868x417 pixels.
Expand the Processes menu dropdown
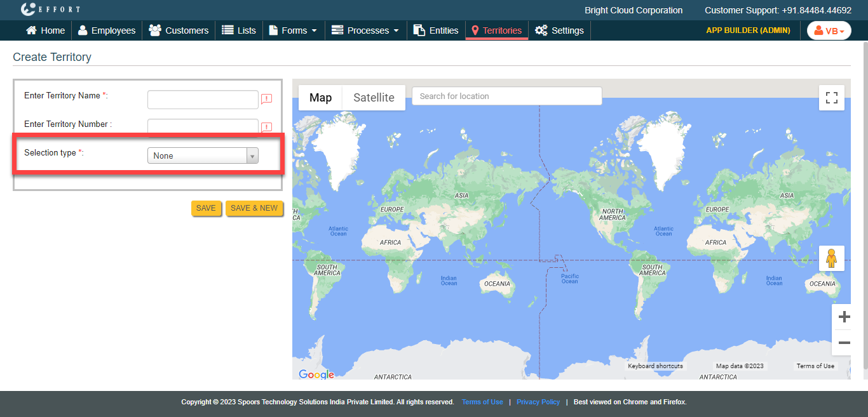click(x=365, y=30)
